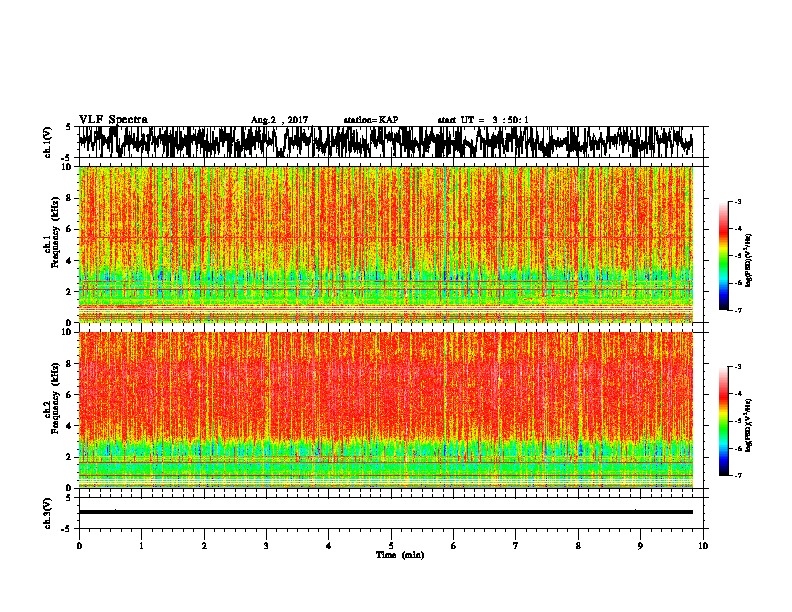Click the ch.1 frequency axis "2" tick label

point(70,291)
